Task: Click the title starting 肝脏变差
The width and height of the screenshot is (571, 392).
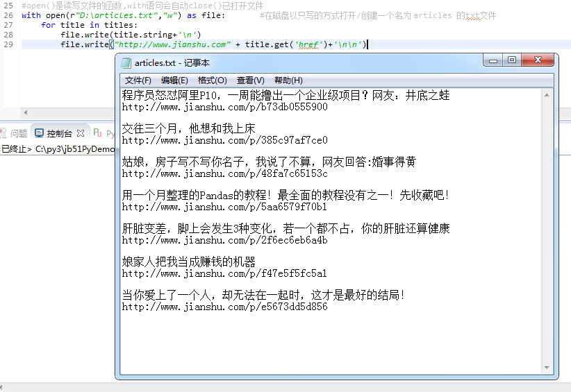Action: click(286, 228)
